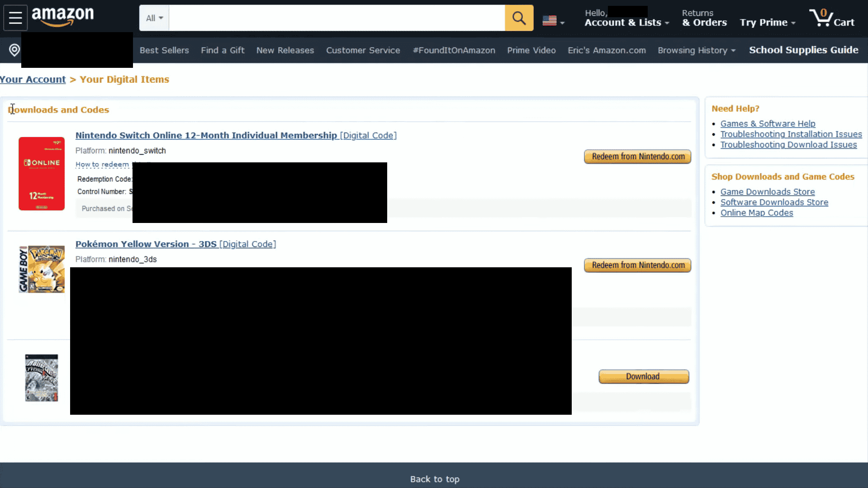The height and width of the screenshot is (488, 868).
Task: Open the Troubleshooting Download Issues link
Action: tap(788, 145)
